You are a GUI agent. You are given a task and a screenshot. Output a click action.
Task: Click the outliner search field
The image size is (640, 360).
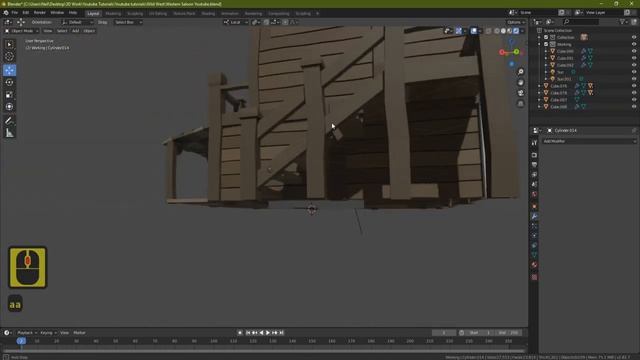(x=581, y=22)
